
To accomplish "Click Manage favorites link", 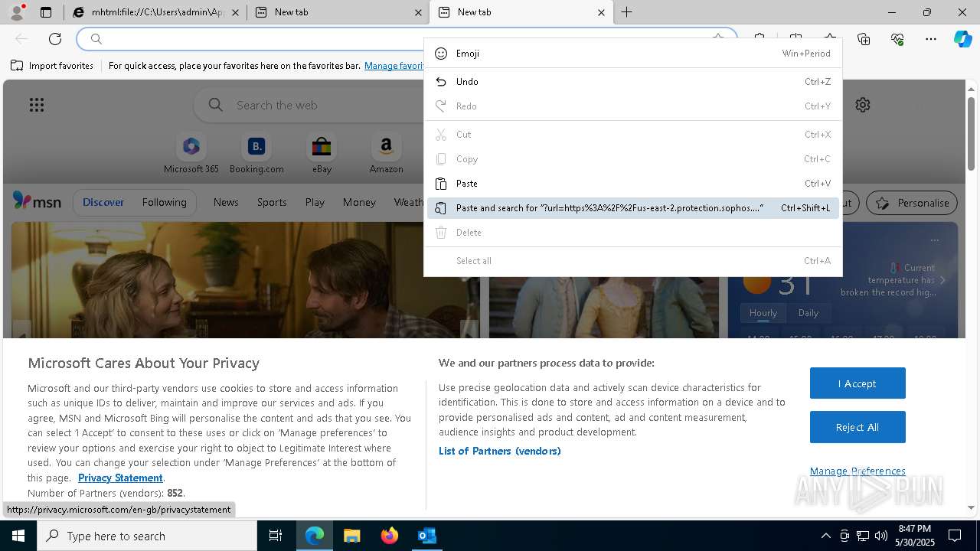I will pos(394,66).
